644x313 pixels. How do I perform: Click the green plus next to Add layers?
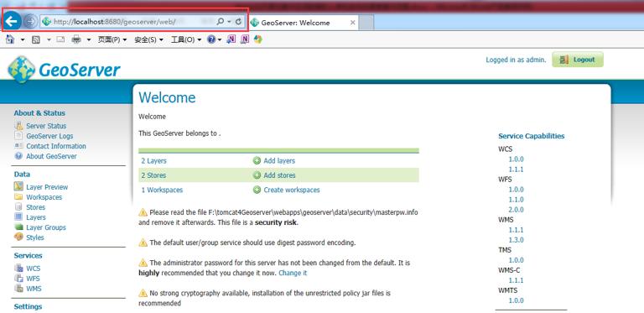pyautogui.click(x=257, y=160)
